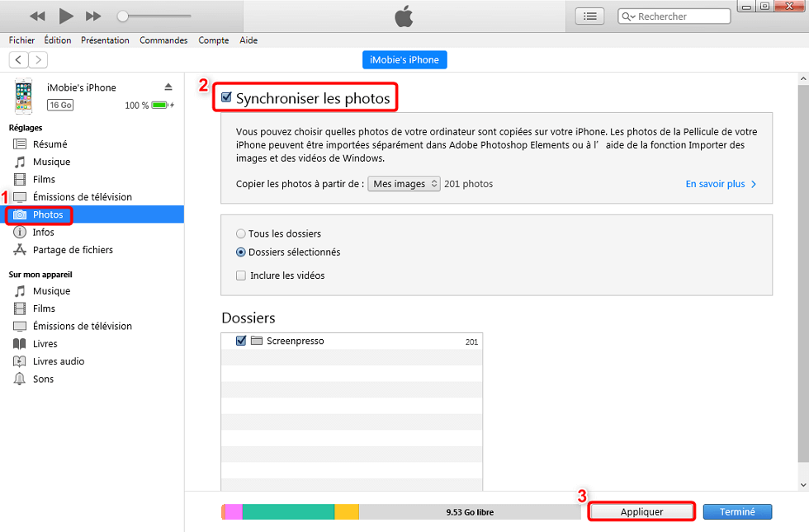
Task: Click the Apple logo in the header
Action: point(404,16)
